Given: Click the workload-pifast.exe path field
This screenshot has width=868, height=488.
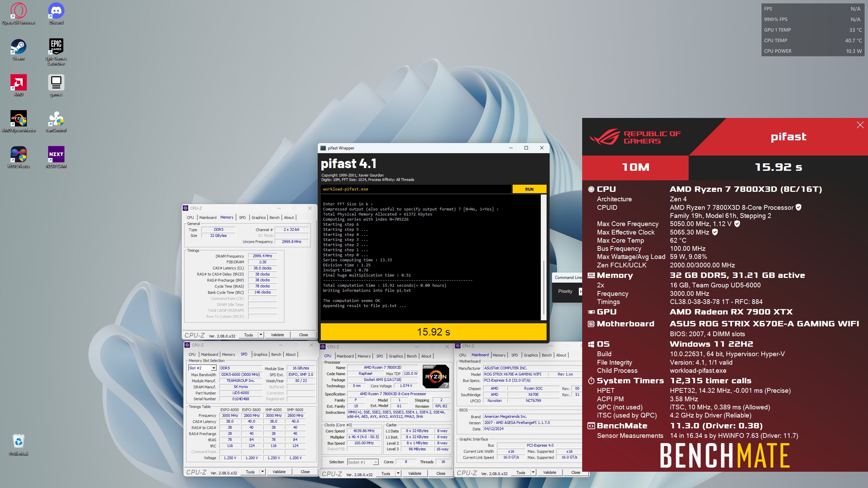Looking at the screenshot, I should 416,189.
